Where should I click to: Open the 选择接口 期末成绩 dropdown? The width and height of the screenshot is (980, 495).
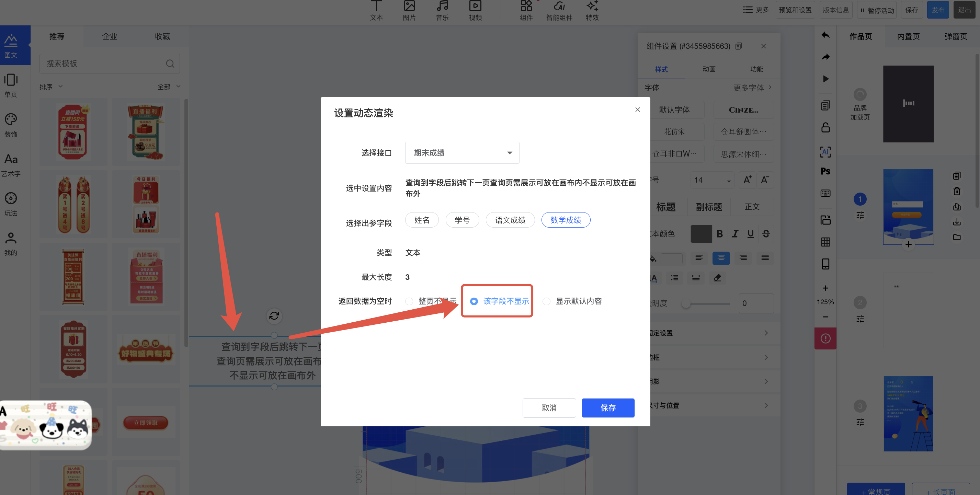point(462,153)
